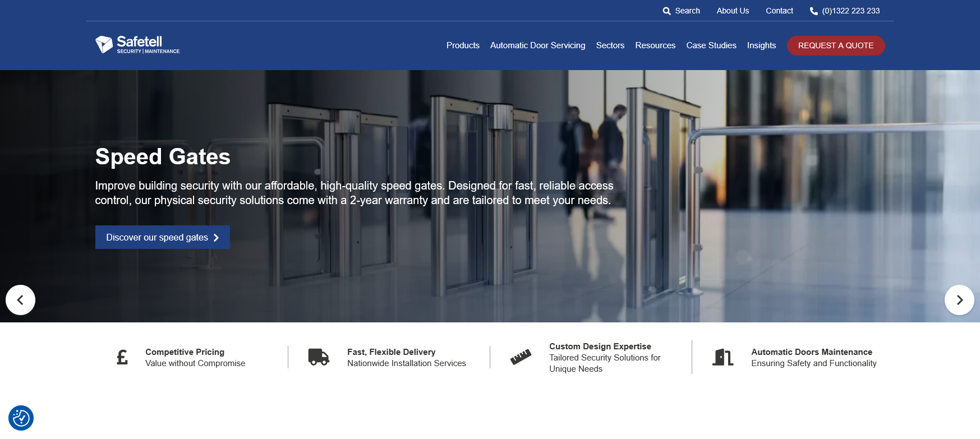Click the search magnifier icon
The width and height of the screenshot is (980, 439).
pos(666,11)
